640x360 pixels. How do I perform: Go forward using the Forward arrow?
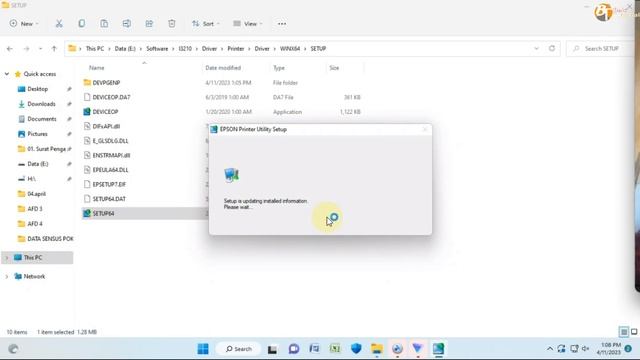click(x=26, y=49)
